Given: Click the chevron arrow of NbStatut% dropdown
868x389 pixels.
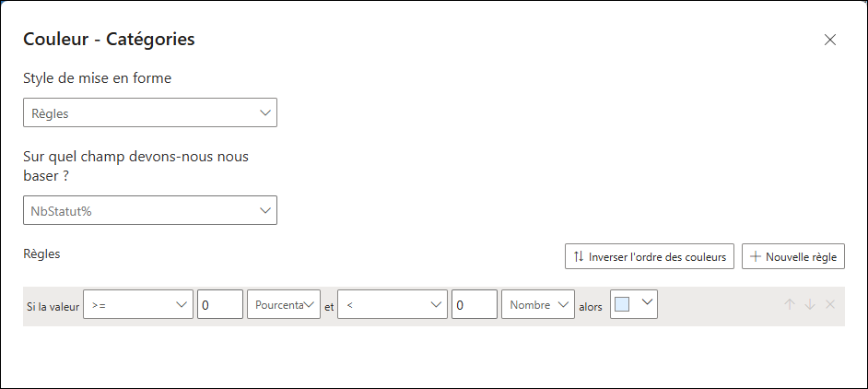Looking at the screenshot, I should point(265,211).
